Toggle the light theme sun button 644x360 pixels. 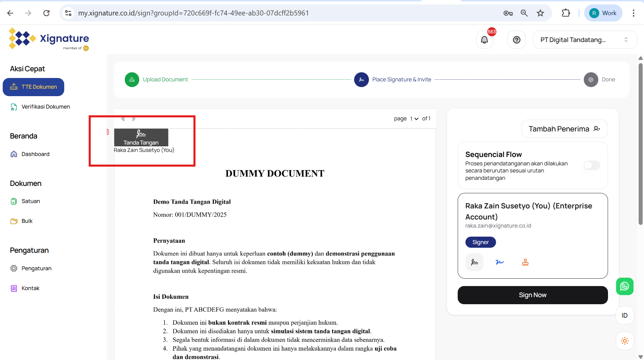point(624,341)
